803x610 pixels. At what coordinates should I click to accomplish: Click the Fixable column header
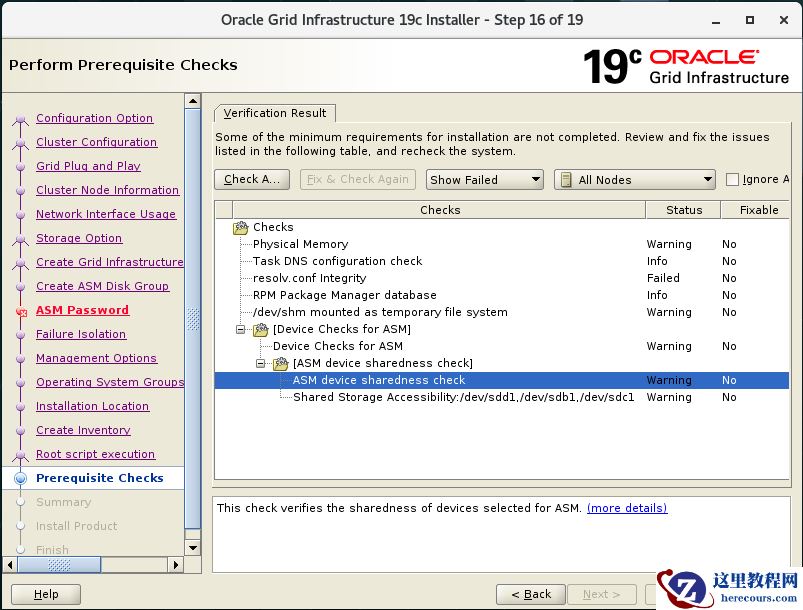(x=756, y=210)
